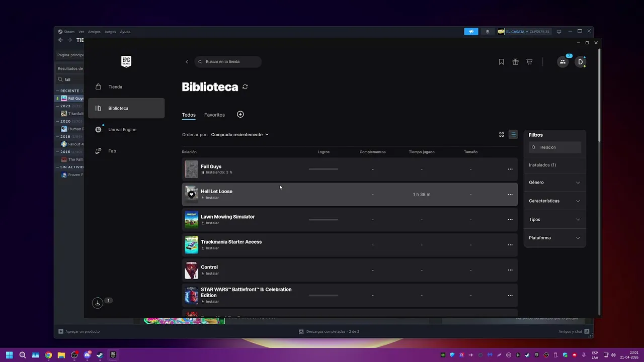
Task: Refresh the Biblioteca library
Action: point(245,87)
